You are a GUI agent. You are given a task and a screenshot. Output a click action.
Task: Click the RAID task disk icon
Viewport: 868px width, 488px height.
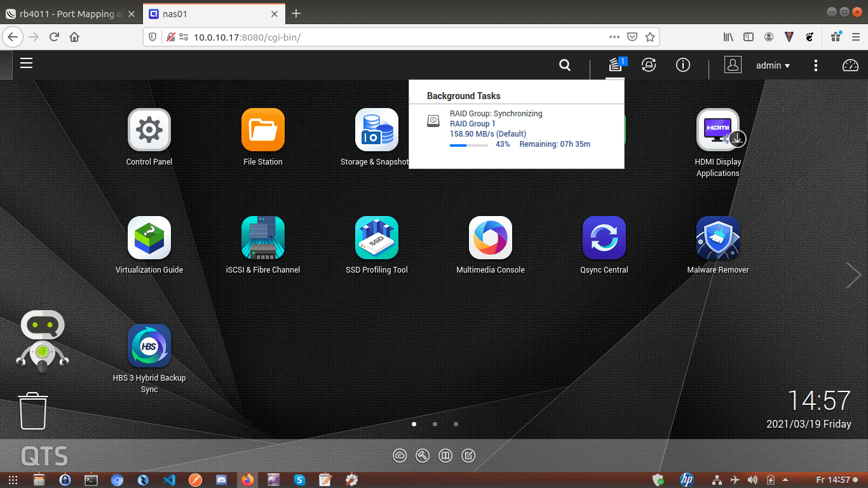point(433,120)
